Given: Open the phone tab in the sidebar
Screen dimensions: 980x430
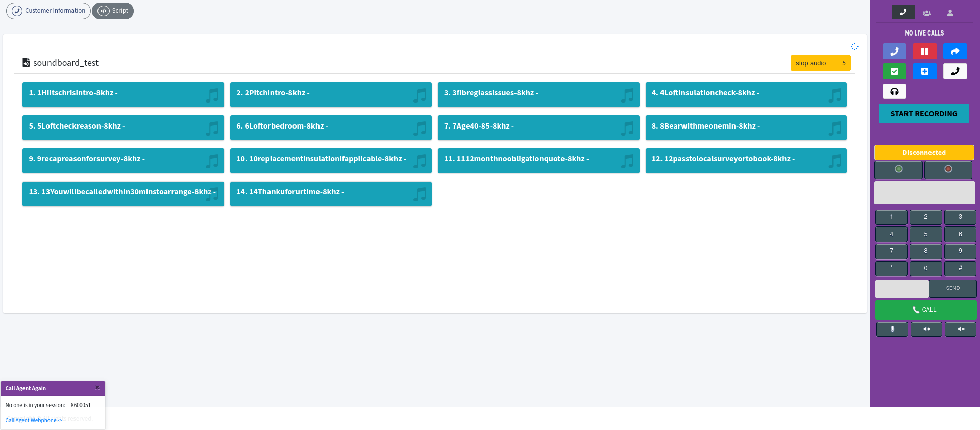Looking at the screenshot, I should pos(903,12).
